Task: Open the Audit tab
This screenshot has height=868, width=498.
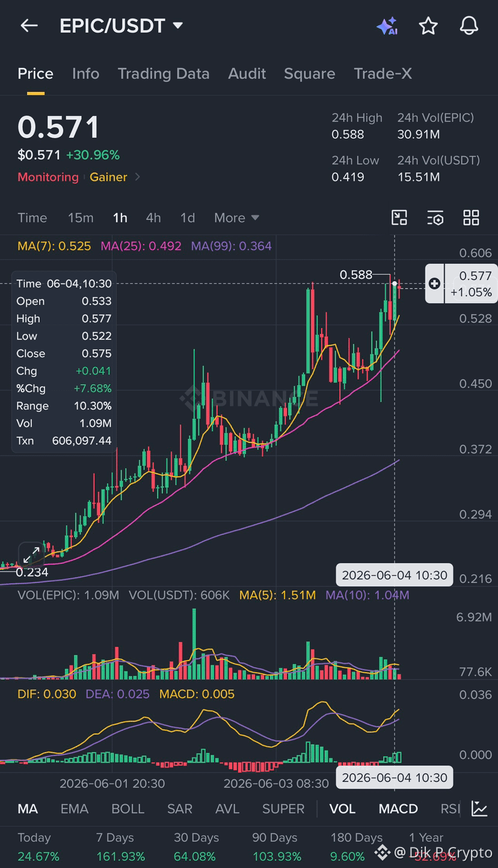Action: coord(247,73)
